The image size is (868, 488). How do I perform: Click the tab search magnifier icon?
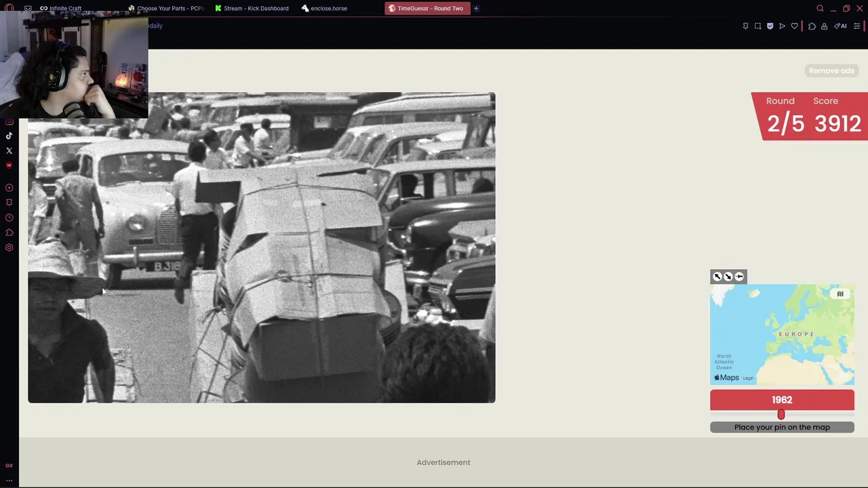(x=820, y=8)
